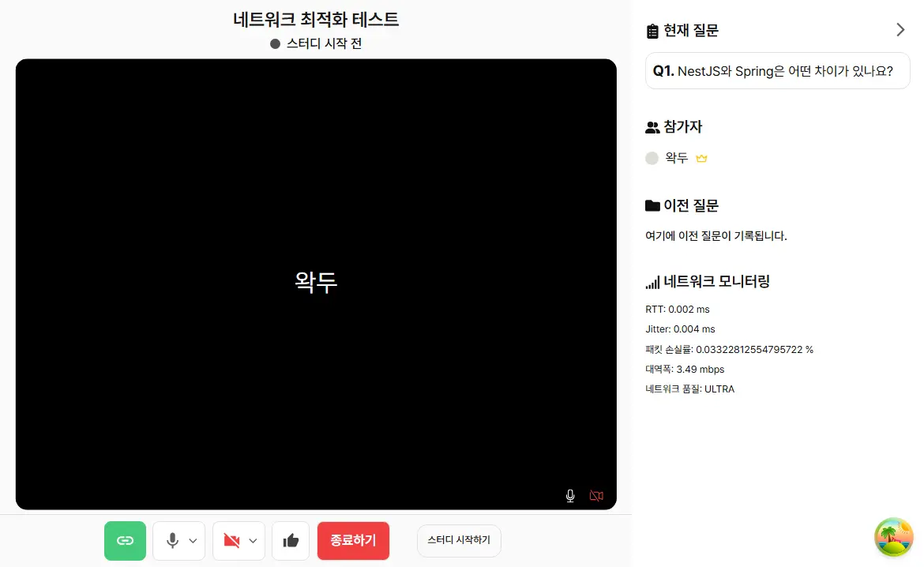
Task: Select the Q1 NestJS question card
Action: click(x=777, y=71)
